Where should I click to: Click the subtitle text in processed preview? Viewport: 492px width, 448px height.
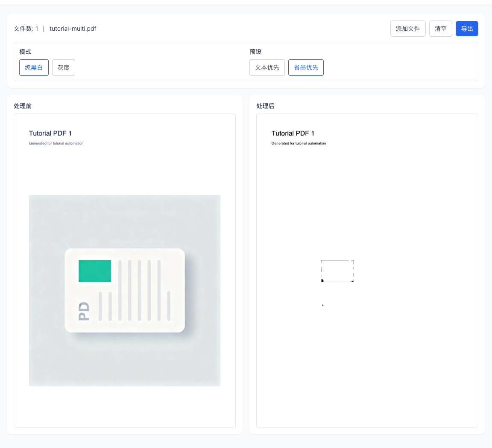299,143
